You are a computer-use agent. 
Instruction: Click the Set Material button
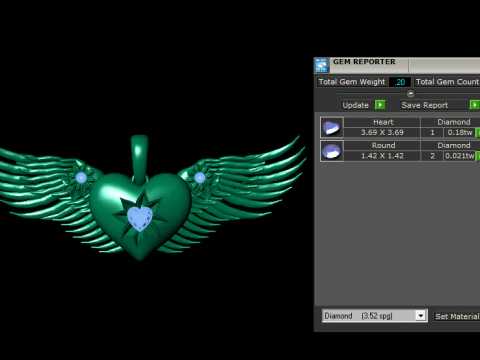[457, 316]
